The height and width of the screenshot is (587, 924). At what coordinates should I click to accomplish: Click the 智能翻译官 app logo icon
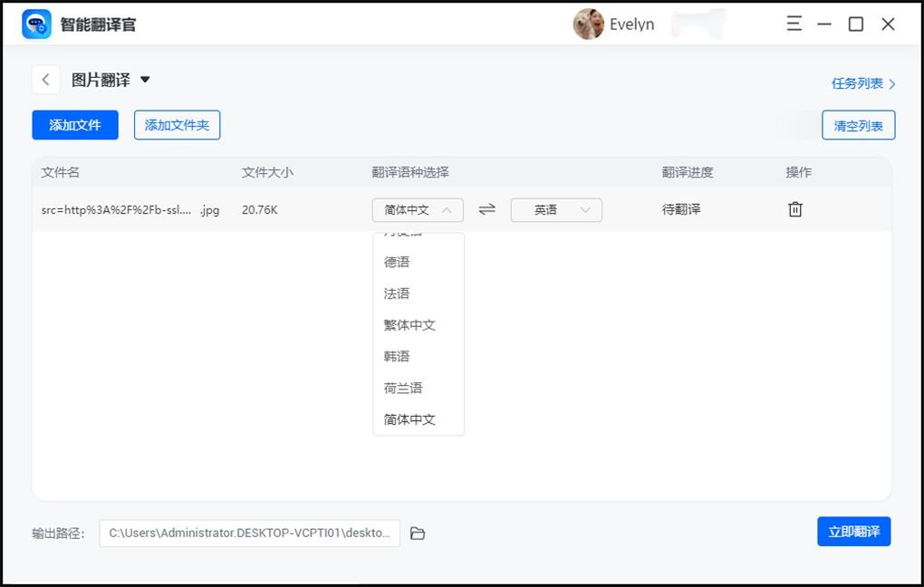click(x=36, y=24)
